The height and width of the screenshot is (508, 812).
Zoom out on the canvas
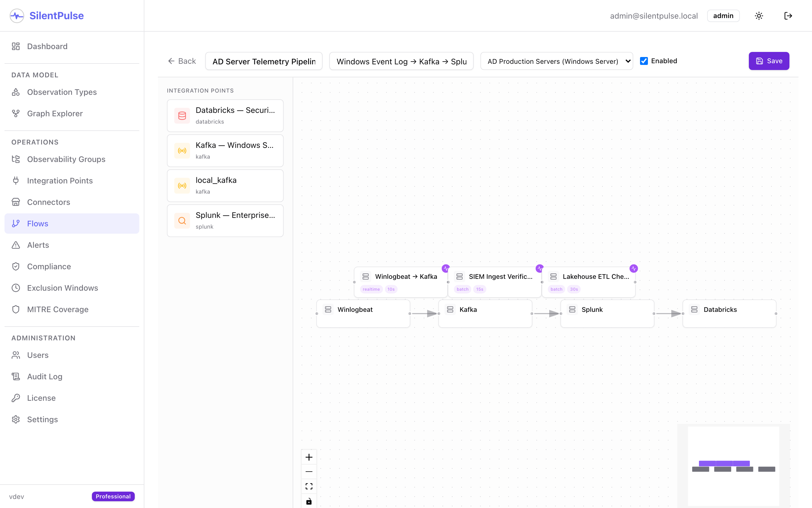[x=309, y=472]
